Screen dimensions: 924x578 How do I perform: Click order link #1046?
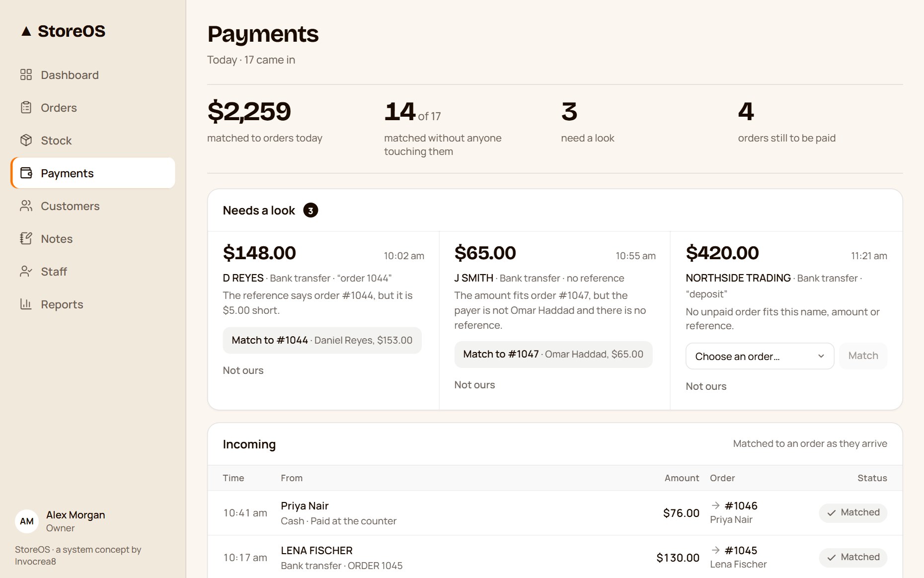[741, 506]
